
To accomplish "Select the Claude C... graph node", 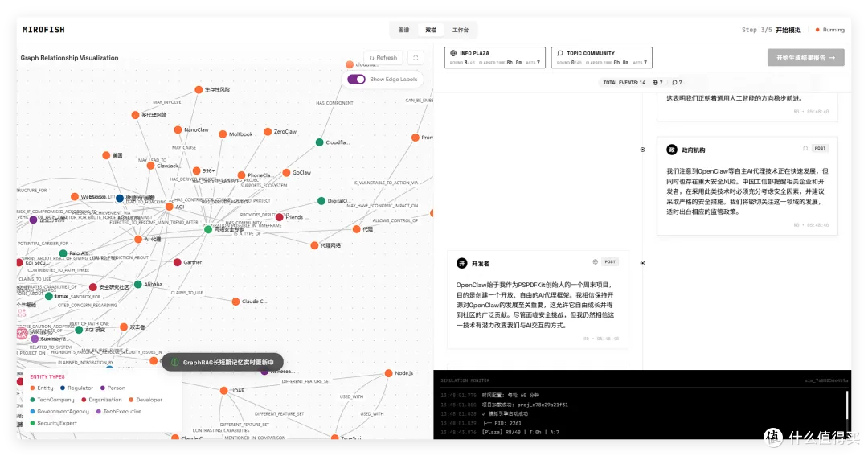I will (x=235, y=302).
